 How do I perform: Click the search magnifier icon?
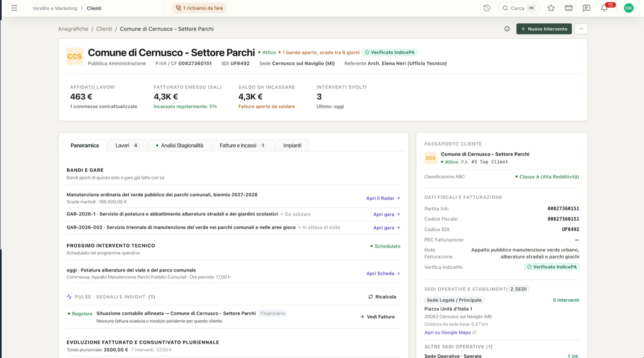pyautogui.click(x=505, y=8)
